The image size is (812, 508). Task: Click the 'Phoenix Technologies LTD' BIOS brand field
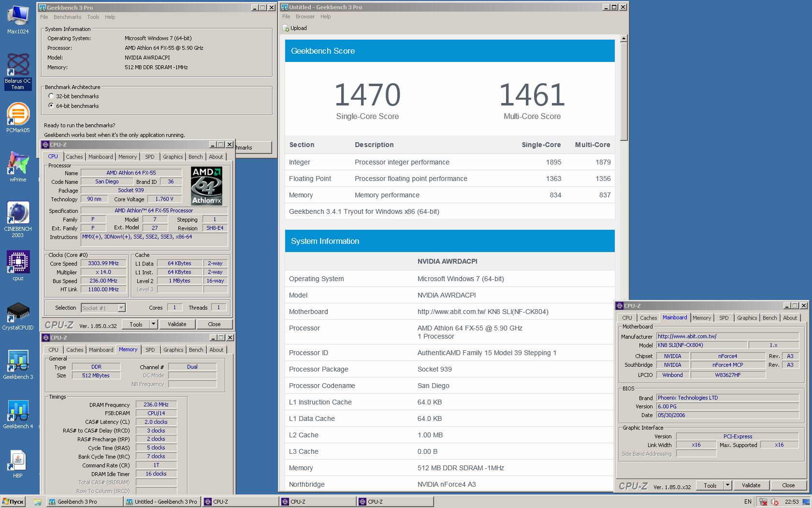coord(727,398)
